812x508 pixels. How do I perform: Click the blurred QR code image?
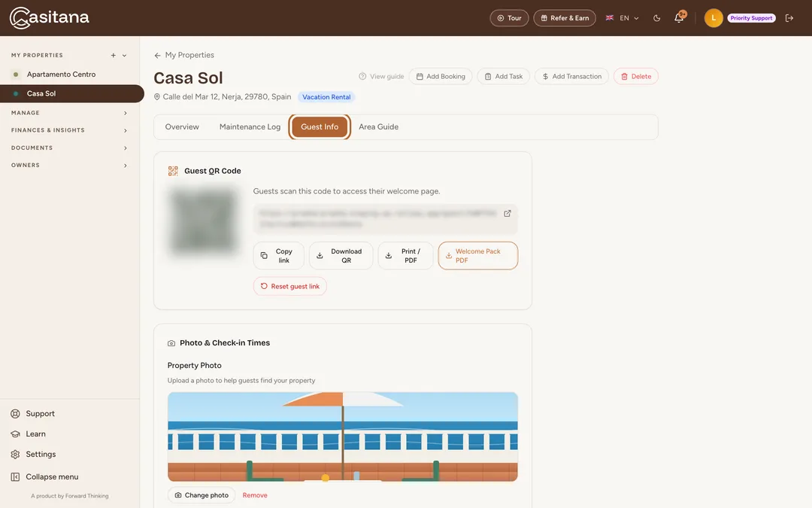(204, 221)
